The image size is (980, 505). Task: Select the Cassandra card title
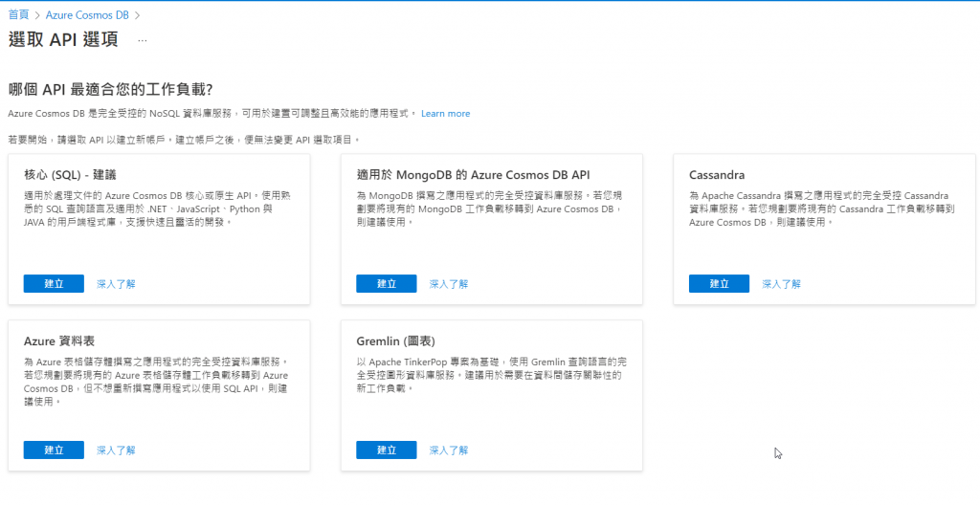[717, 175]
